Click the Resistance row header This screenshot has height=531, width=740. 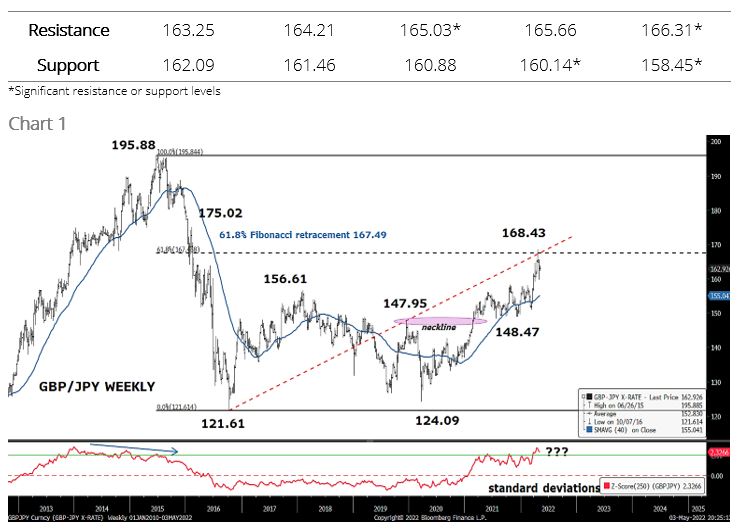69,30
